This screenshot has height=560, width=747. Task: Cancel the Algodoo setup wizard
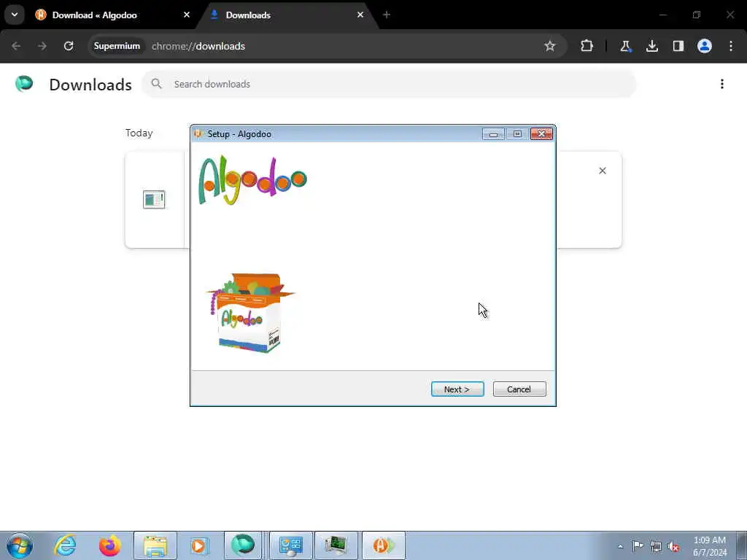tap(519, 389)
